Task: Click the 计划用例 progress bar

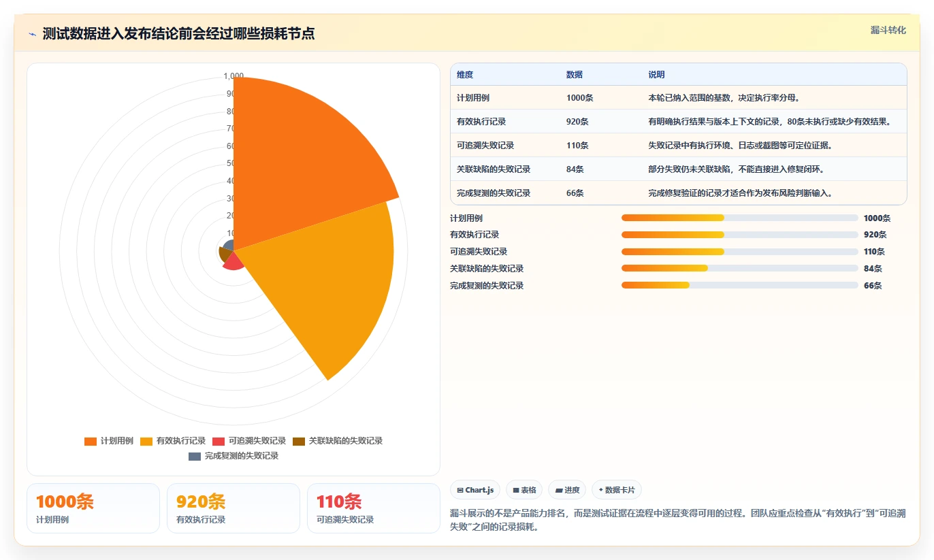Action: [739, 218]
